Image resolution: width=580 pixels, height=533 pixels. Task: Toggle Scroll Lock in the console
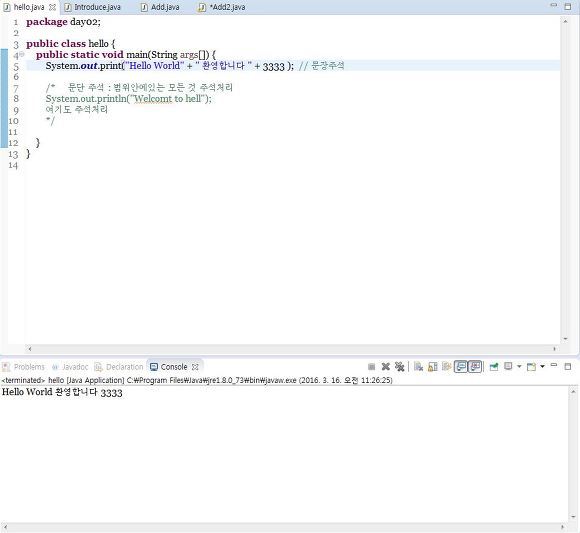pyautogui.click(x=432, y=367)
